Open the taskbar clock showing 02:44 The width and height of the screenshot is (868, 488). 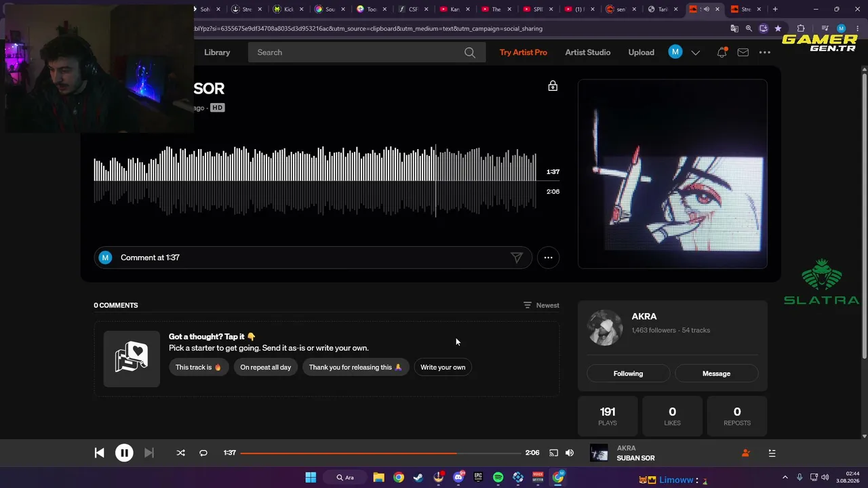(x=848, y=477)
